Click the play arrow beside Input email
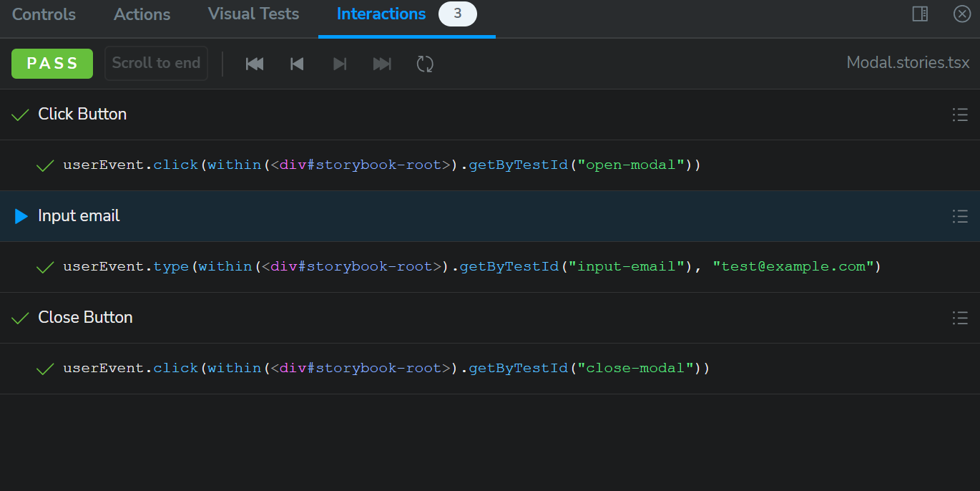980x491 pixels. [x=21, y=216]
